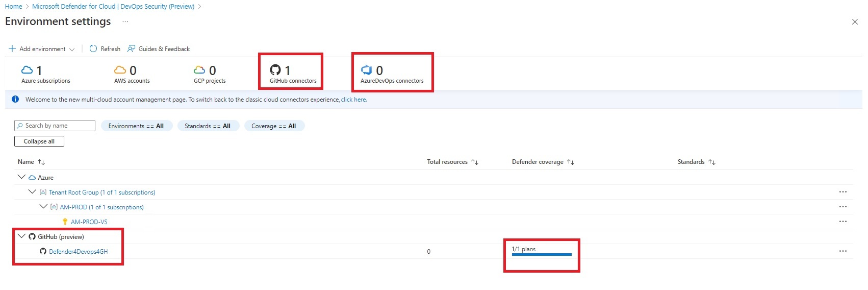Open the AM-PROD management group link
Viewport: 868px width, 290px height.
(102, 207)
